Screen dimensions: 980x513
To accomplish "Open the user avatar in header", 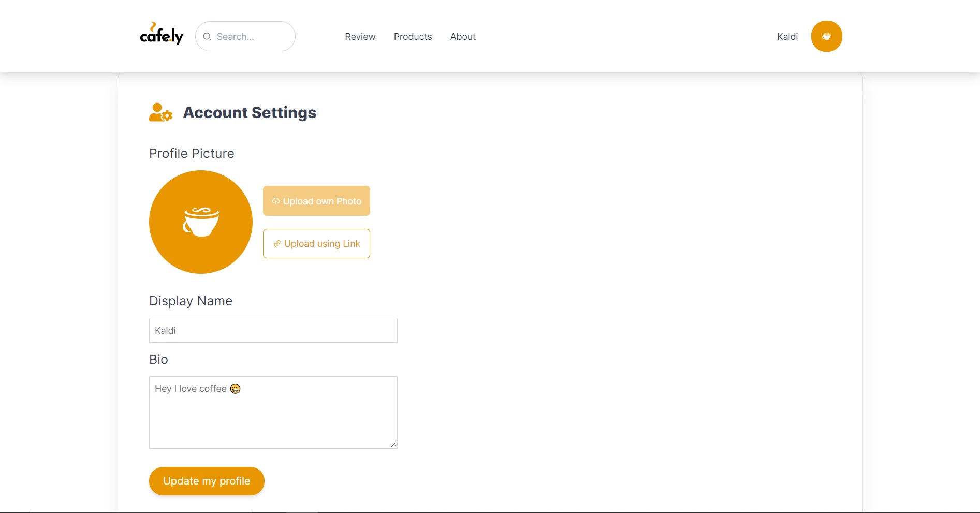I will pyautogui.click(x=826, y=36).
